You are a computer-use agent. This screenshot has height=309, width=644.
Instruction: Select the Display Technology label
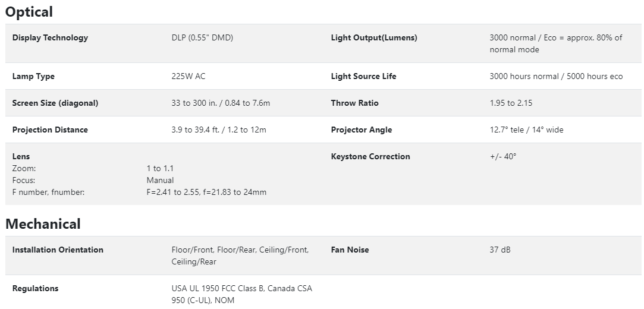point(50,37)
